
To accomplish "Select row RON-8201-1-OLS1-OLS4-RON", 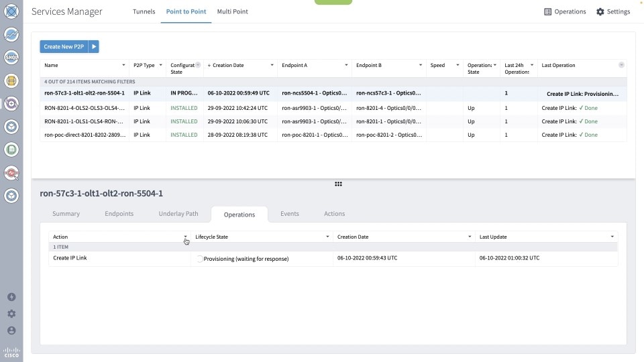I will pos(333,121).
